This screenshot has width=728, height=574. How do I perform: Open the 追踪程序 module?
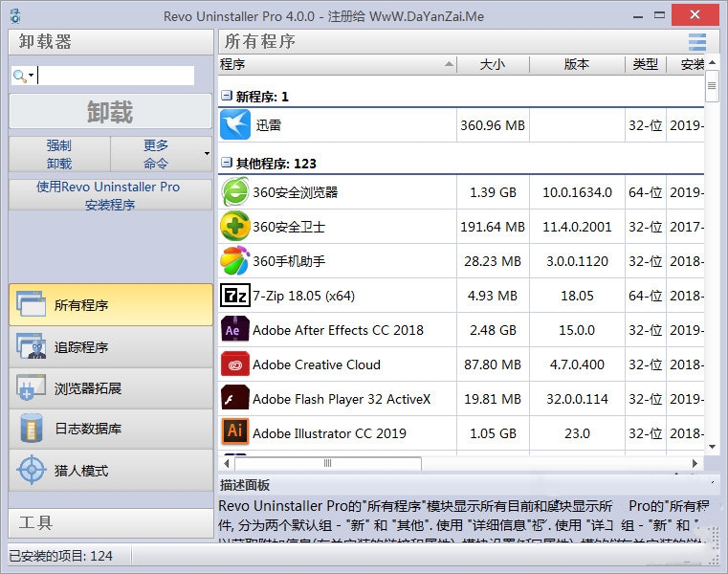(111, 346)
